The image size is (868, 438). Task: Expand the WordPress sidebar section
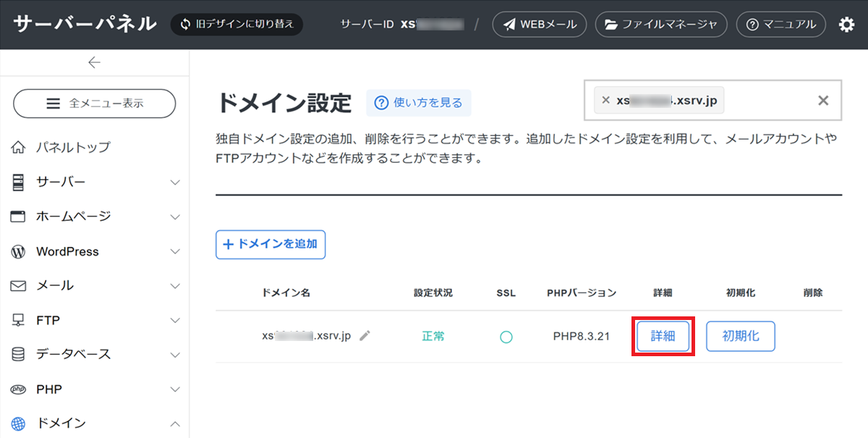[94, 252]
